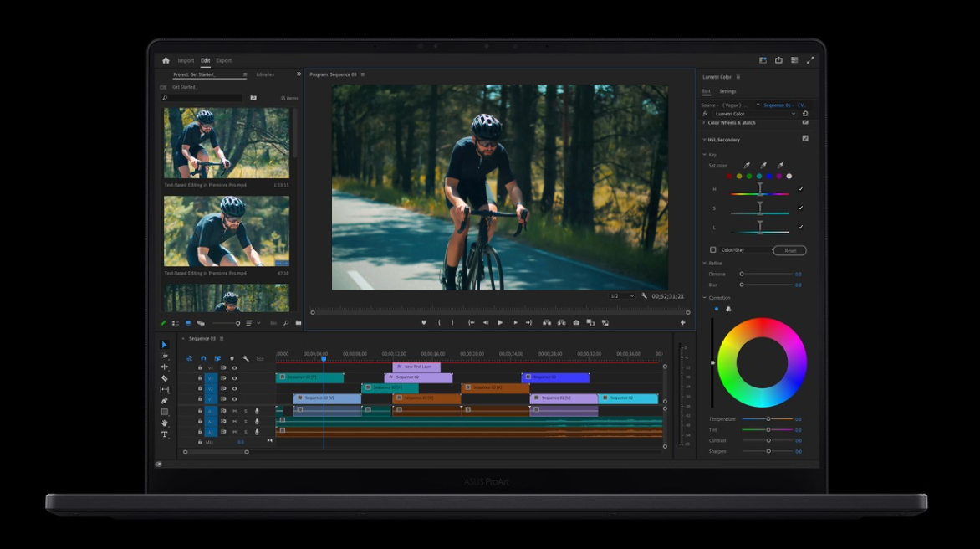Toggle the timeline Snap magnet icon
The image size is (980, 549).
(x=203, y=358)
